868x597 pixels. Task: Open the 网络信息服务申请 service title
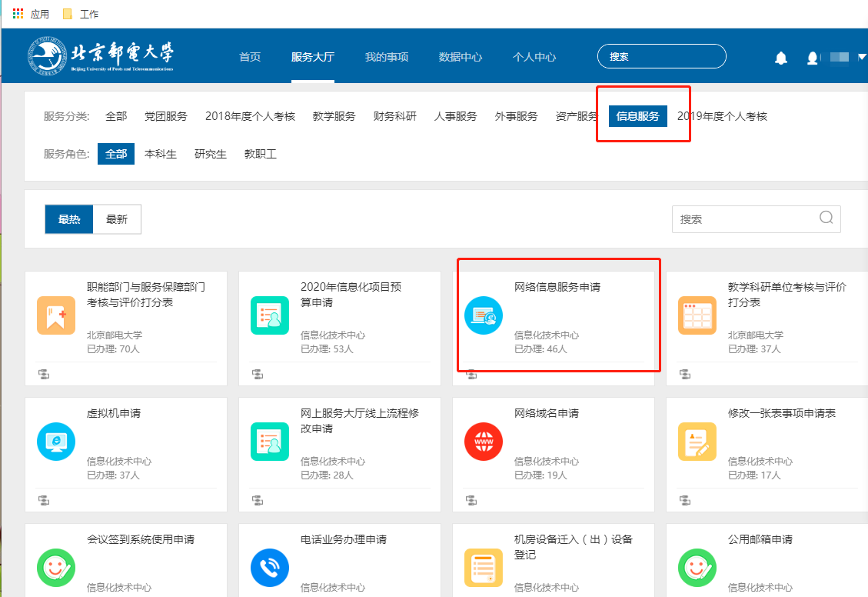pos(557,287)
